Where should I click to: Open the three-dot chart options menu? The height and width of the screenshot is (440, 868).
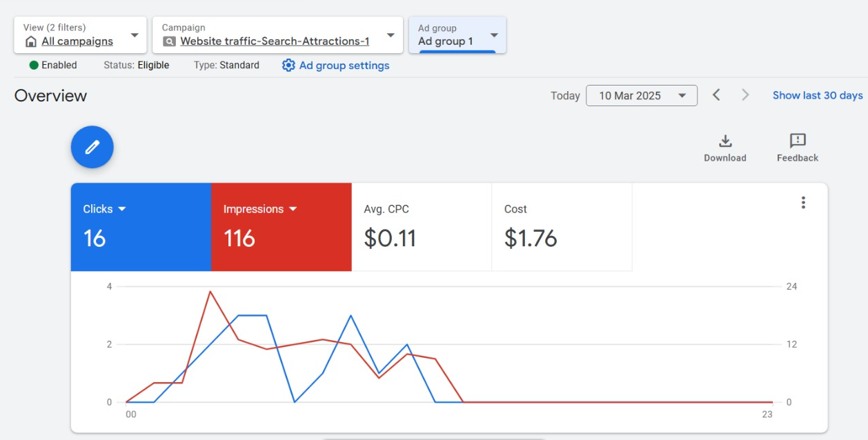click(803, 203)
